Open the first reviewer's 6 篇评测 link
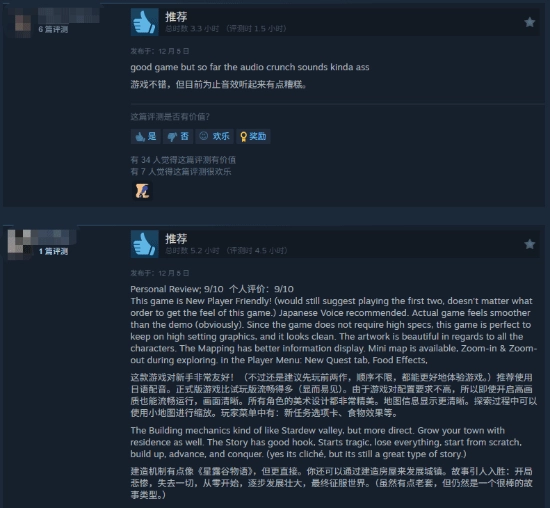The width and height of the screenshot is (550, 508). coord(53,29)
